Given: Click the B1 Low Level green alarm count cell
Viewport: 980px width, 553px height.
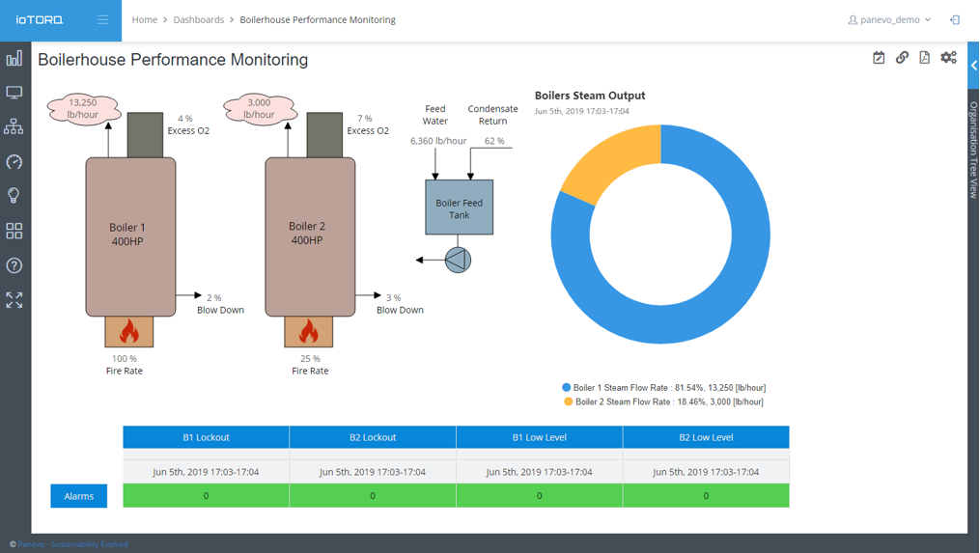Looking at the screenshot, I should coord(540,495).
